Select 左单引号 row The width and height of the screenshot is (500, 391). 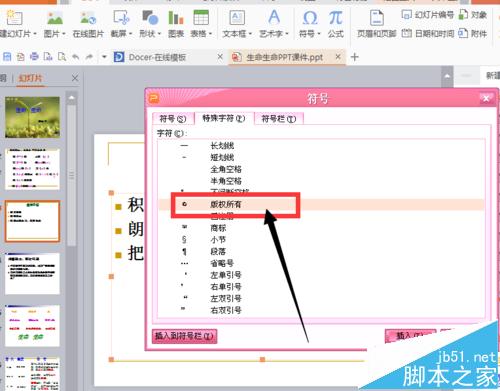pyautogui.click(x=321, y=275)
